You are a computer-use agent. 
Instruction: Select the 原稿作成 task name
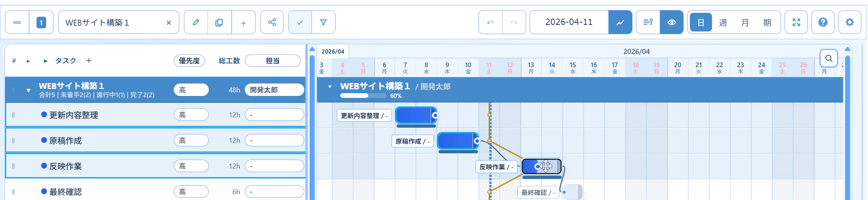click(66, 141)
